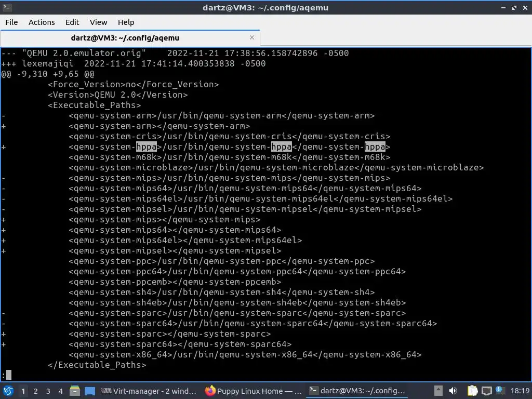Open the Edit menu
This screenshot has height=399, width=532.
pos(72,22)
